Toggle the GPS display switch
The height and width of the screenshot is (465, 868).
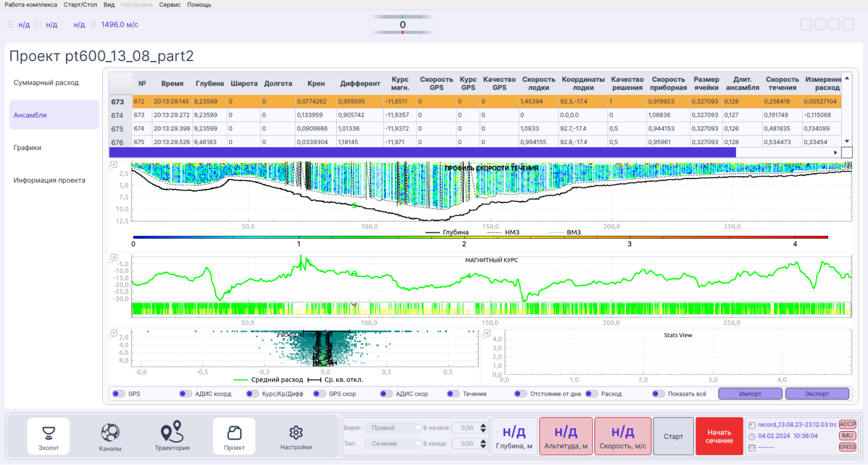(x=118, y=394)
